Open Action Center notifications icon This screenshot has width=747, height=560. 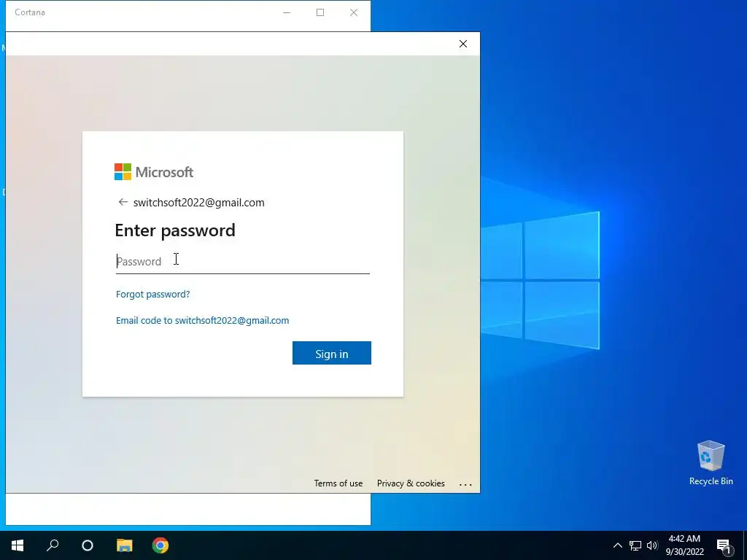(724, 545)
